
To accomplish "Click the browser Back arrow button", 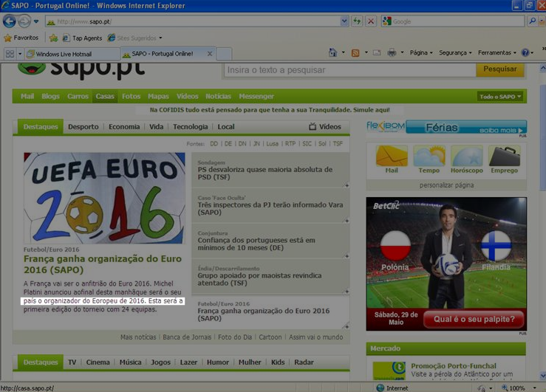I will click(x=10, y=21).
